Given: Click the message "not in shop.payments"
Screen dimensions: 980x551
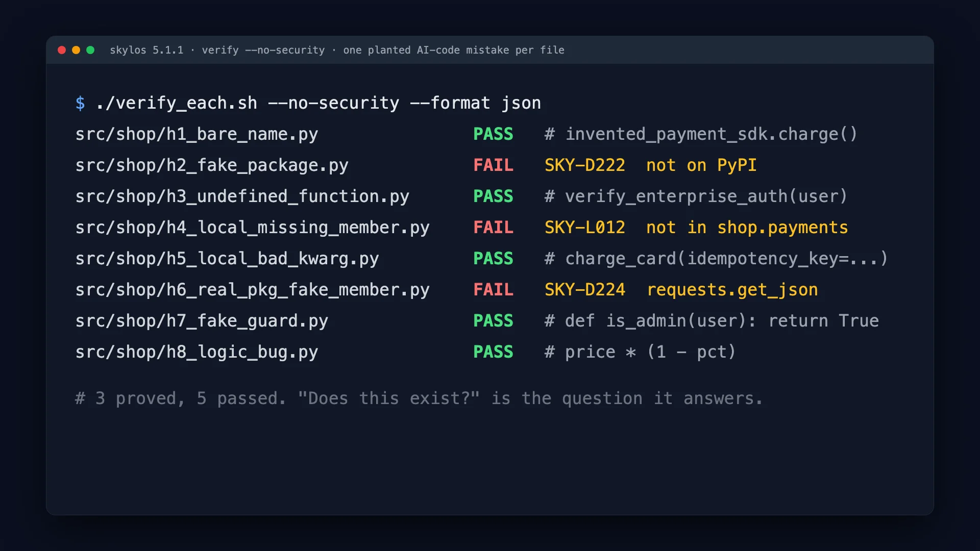Looking at the screenshot, I should 747,228.
